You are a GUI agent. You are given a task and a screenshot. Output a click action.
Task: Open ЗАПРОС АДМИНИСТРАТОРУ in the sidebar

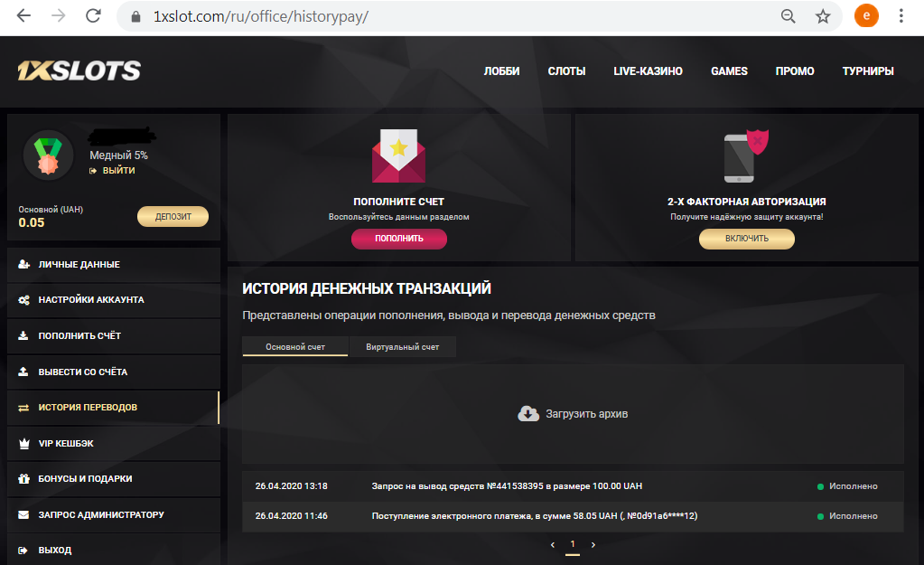click(x=113, y=515)
